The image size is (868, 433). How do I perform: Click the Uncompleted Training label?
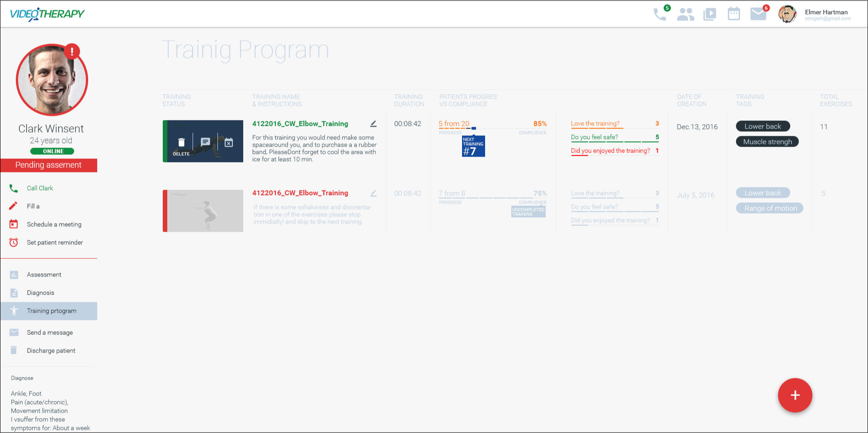coord(528,212)
